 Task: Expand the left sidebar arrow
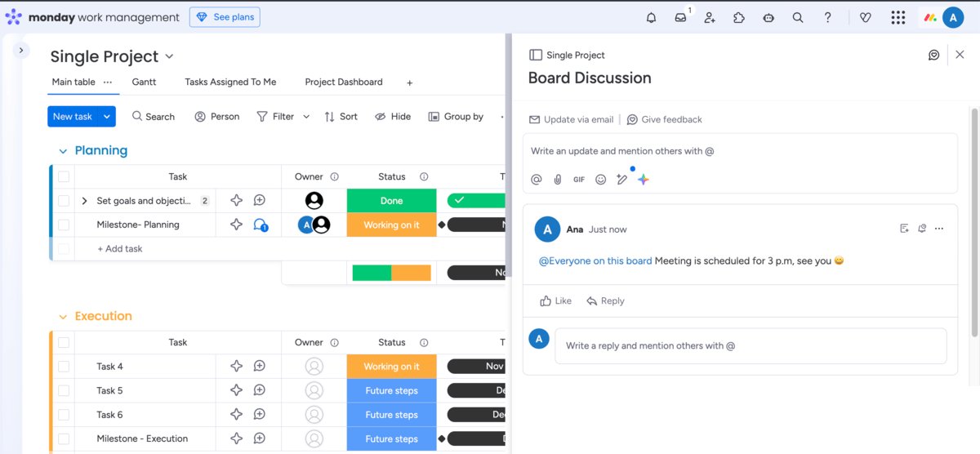21,51
